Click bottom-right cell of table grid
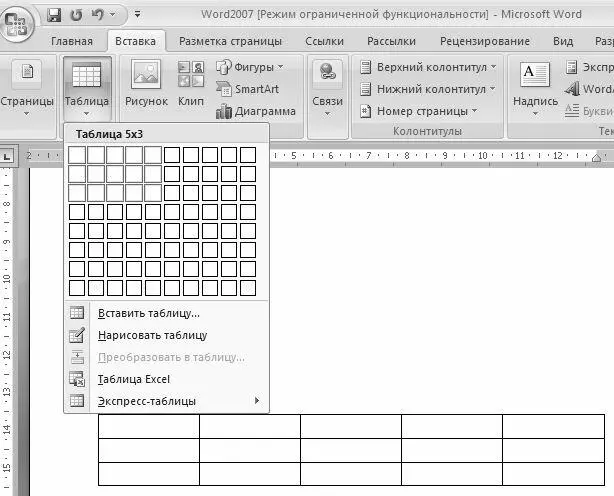 pos(248,288)
